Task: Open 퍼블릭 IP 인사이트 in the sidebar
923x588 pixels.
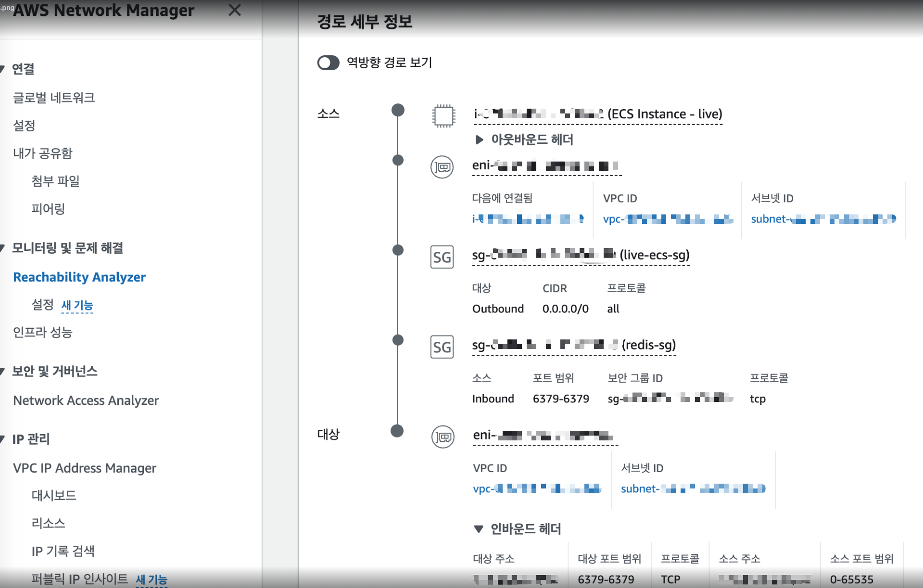Action: [x=80, y=579]
